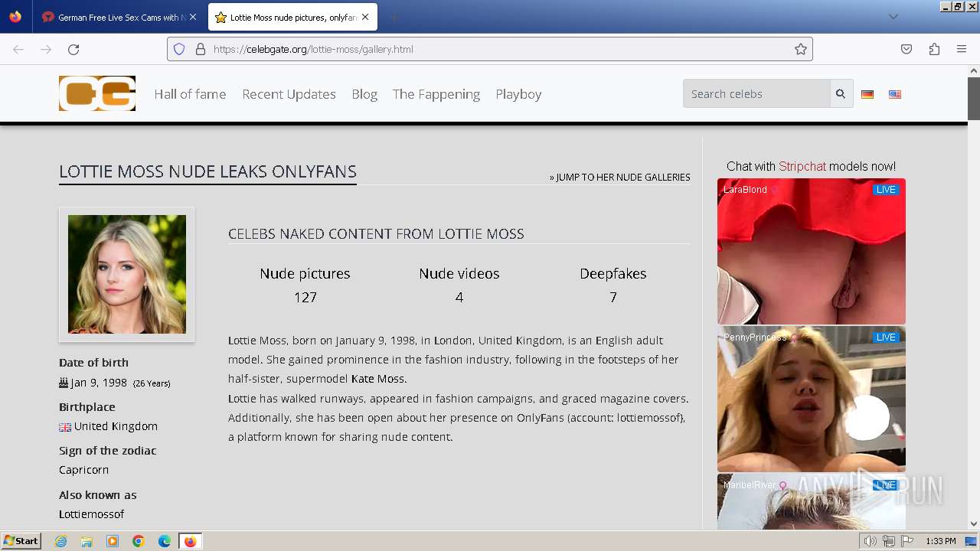Click the 'Deepfakes' count heading
Image resolution: width=980 pixels, height=551 pixels.
[613, 273]
